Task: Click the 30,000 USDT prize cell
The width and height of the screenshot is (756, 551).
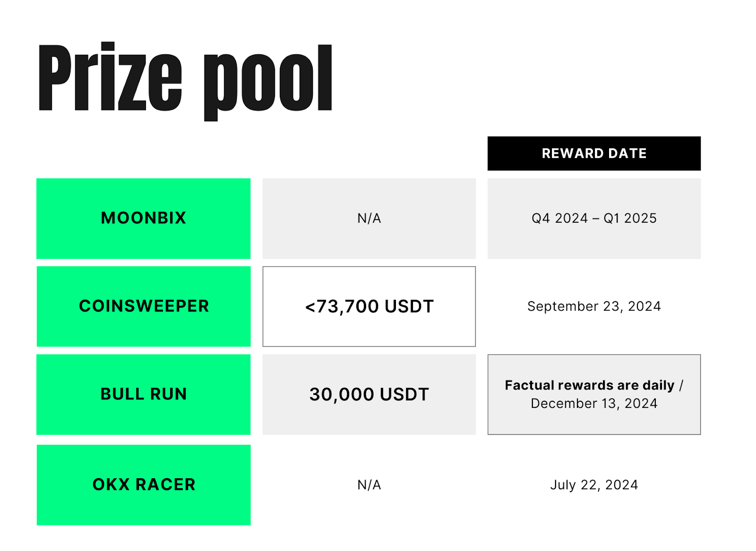Action: 369,394
